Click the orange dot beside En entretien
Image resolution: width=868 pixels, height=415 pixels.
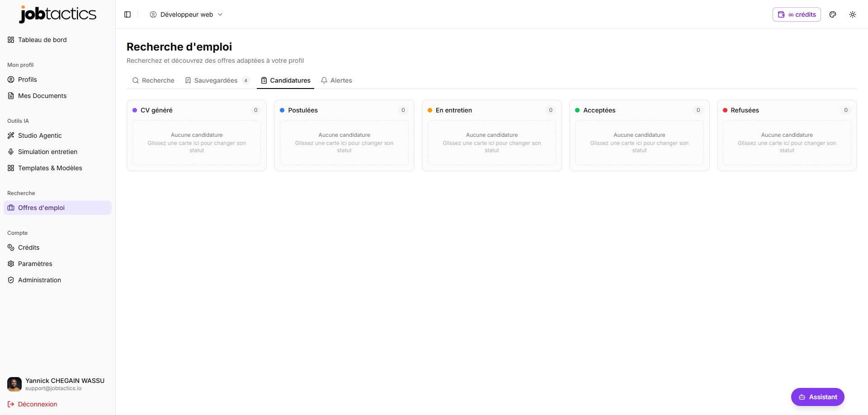tap(430, 110)
